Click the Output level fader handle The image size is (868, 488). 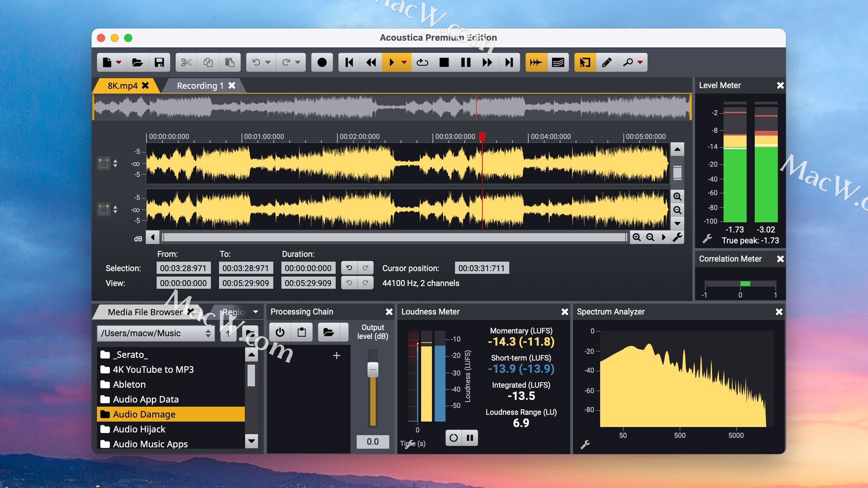tap(373, 370)
